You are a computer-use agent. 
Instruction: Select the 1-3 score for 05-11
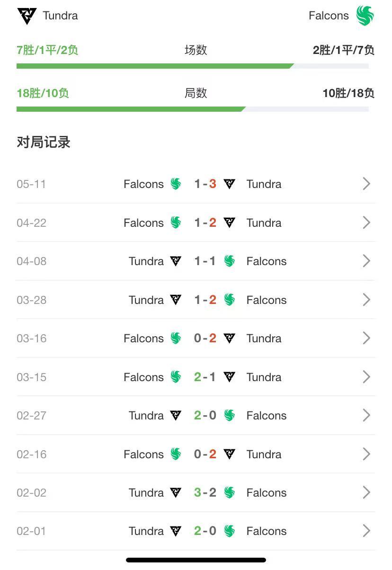[205, 184]
